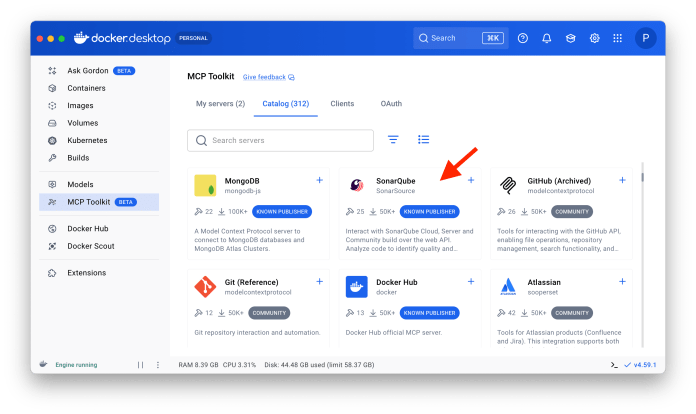Open the help question mark icon

(523, 38)
